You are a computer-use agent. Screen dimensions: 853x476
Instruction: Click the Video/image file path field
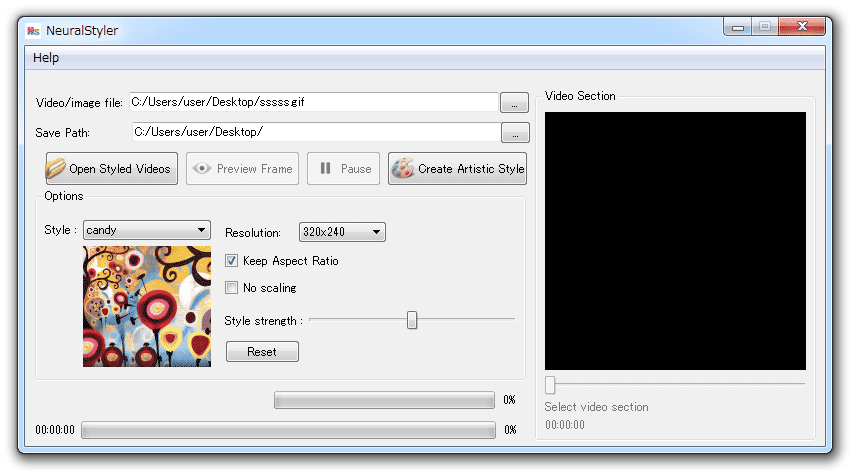click(313, 102)
